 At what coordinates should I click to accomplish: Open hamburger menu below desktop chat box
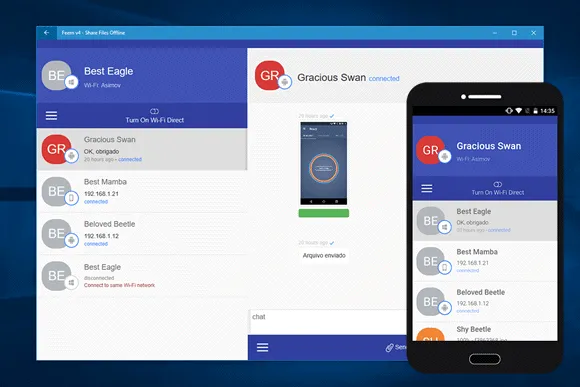[263, 347]
